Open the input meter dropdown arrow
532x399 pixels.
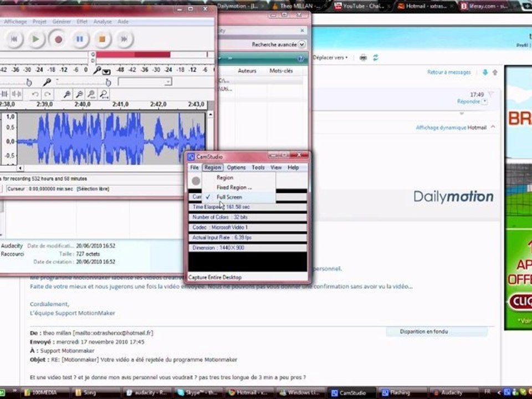point(106,71)
